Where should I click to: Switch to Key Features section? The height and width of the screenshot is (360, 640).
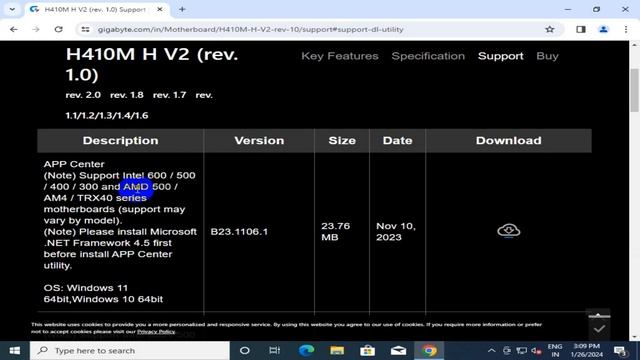(340, 56)
